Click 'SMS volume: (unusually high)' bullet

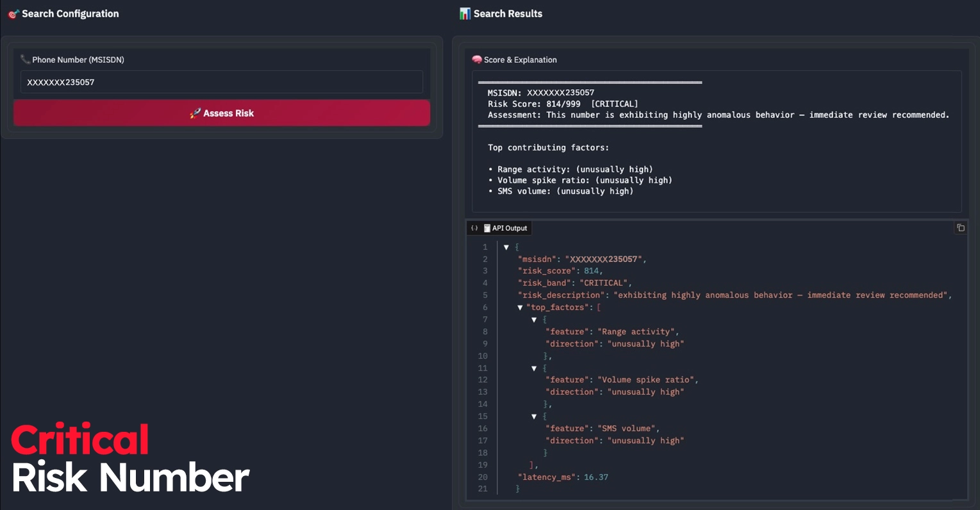pos(561,191)
